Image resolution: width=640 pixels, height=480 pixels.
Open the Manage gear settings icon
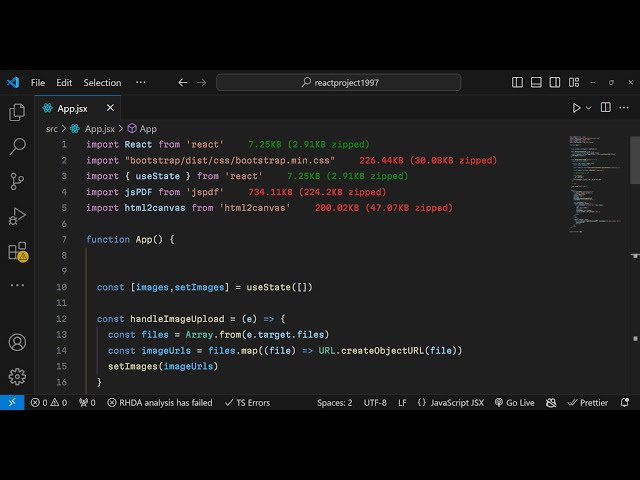[17, 376]
